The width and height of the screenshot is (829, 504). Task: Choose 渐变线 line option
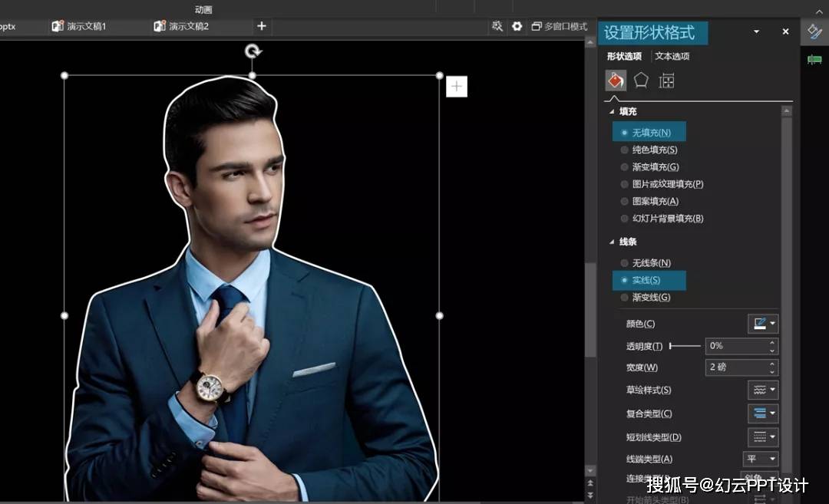(646, 298)
